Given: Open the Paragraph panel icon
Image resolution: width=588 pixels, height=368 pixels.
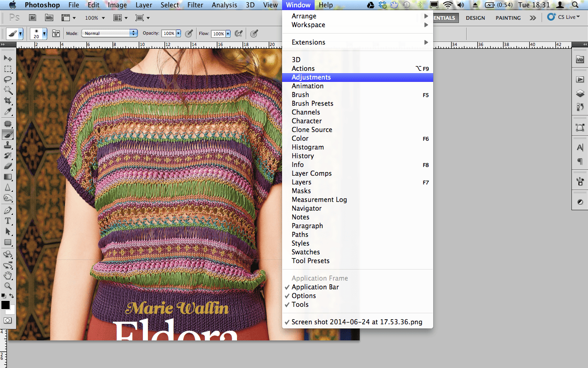Looking at the screenshot, I should [x=580, y=161].
